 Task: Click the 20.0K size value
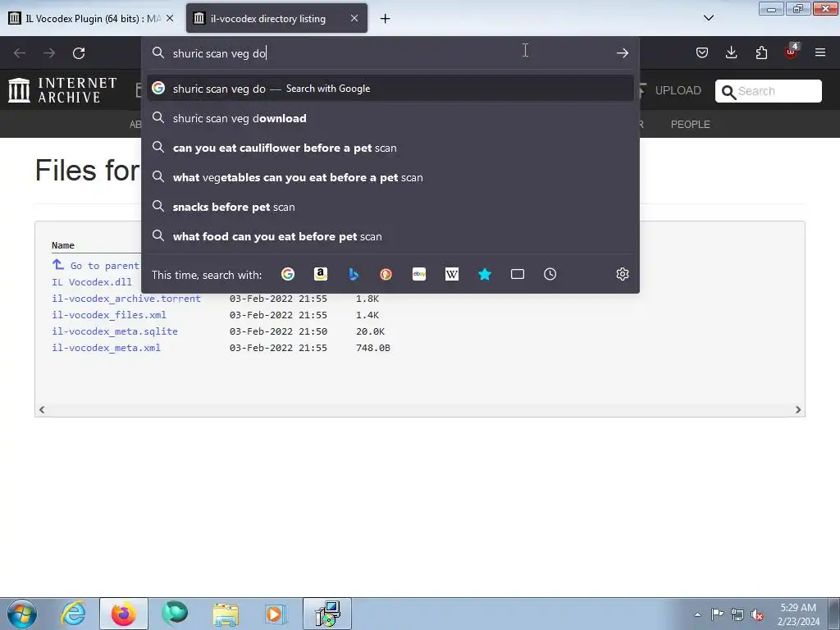[x=370, y=331]
